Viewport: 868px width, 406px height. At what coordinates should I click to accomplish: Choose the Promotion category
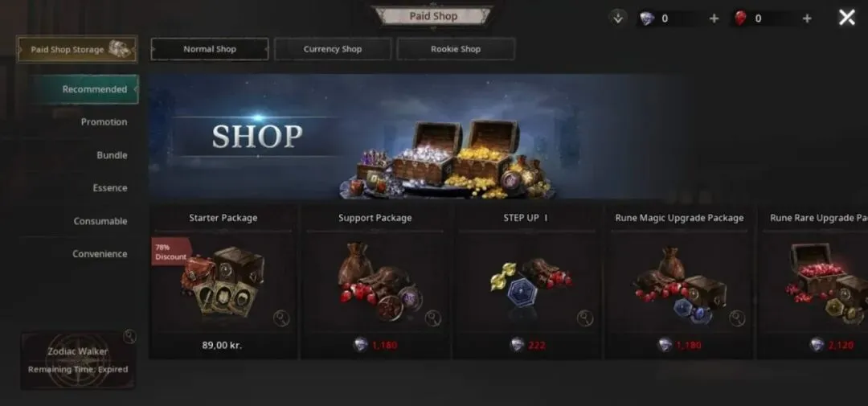coord(104,122)
